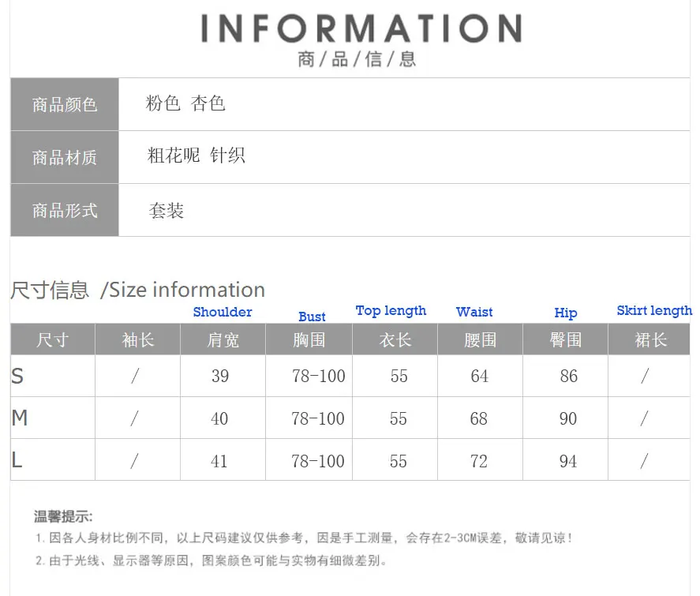Click hip value 94

(568, 462)
